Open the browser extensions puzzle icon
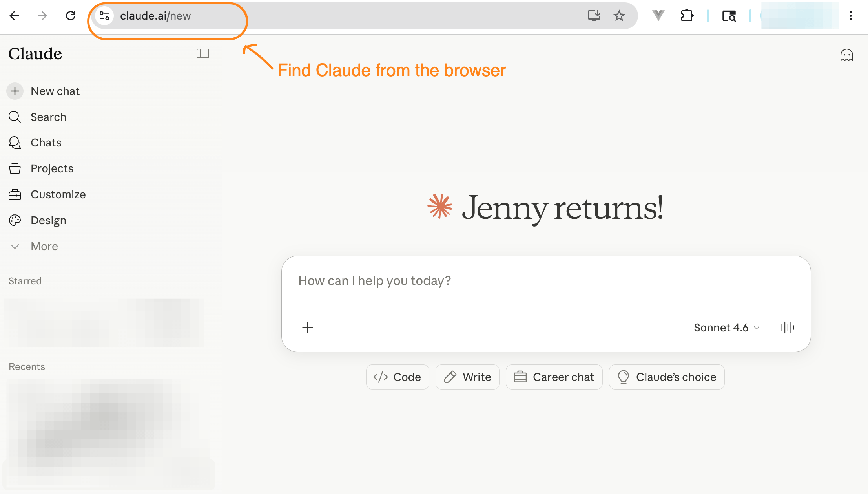The height and width of the screenshot is (494, 868). [687, 16]
